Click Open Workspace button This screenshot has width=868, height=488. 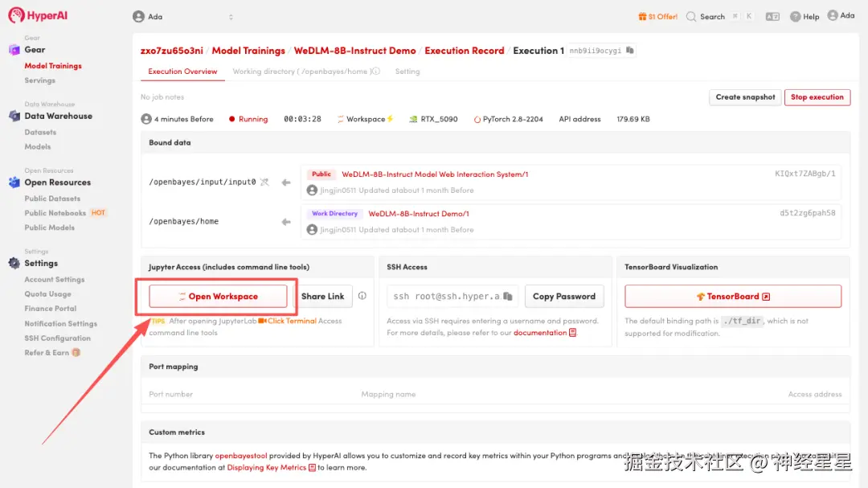[x=218, y=297]
